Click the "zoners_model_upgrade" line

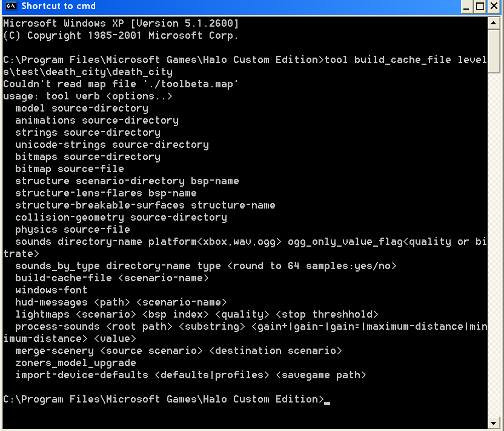click(76, 363)
